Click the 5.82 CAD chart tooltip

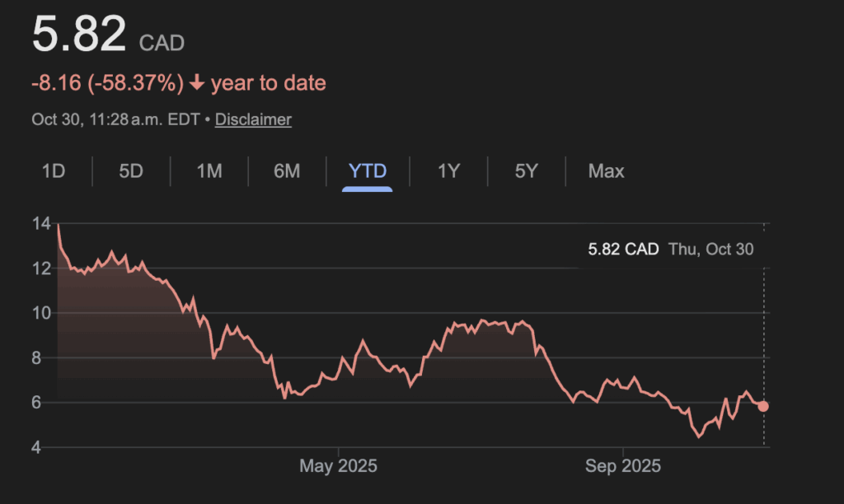click(623, 250)
